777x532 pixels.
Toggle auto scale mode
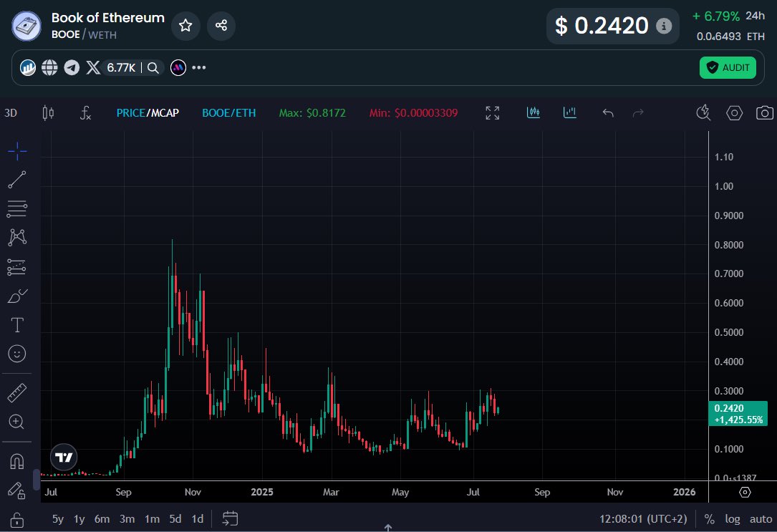pos(761,518)
